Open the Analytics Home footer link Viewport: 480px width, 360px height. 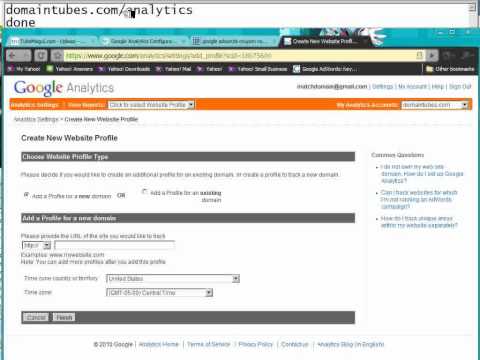159,344
